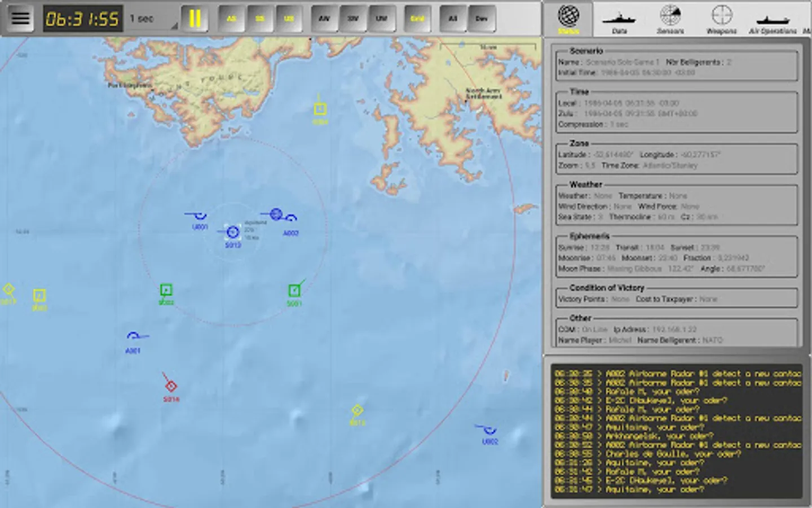
Task: Toggle the AS filter button
Action: pos(231,19)
